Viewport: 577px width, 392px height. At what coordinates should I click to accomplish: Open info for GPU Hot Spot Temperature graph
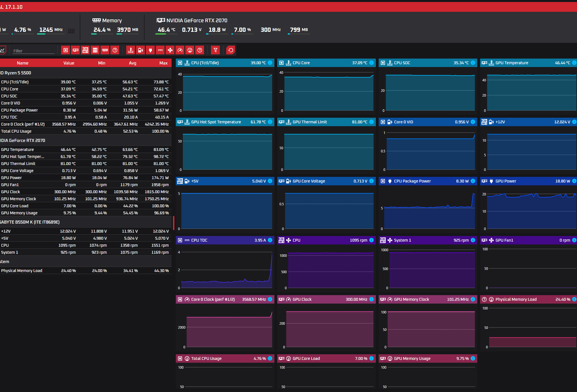[270, 122]
